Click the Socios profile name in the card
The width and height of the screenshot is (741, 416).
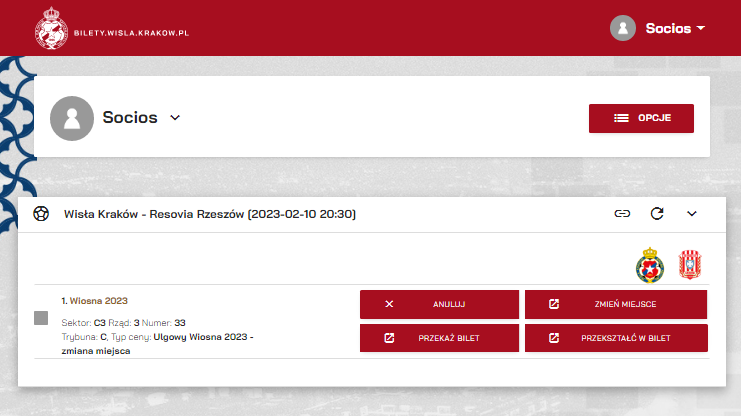(x=130, y=117)
